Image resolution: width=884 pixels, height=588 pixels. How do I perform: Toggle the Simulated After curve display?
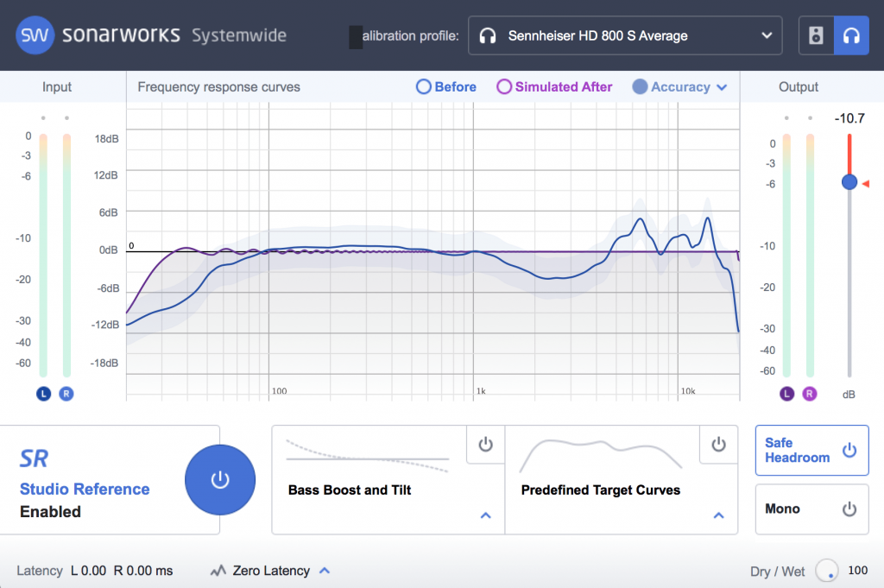554,86
